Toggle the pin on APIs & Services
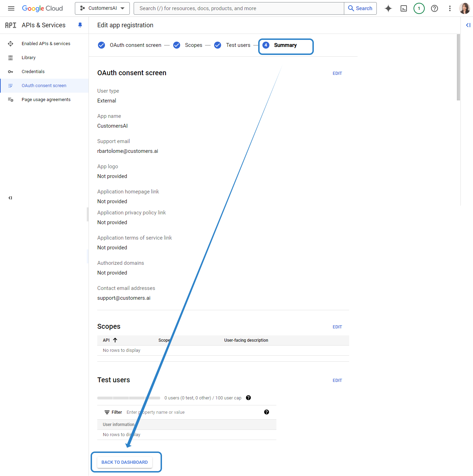This screenshot has width=473, height=476. (80, 25)
